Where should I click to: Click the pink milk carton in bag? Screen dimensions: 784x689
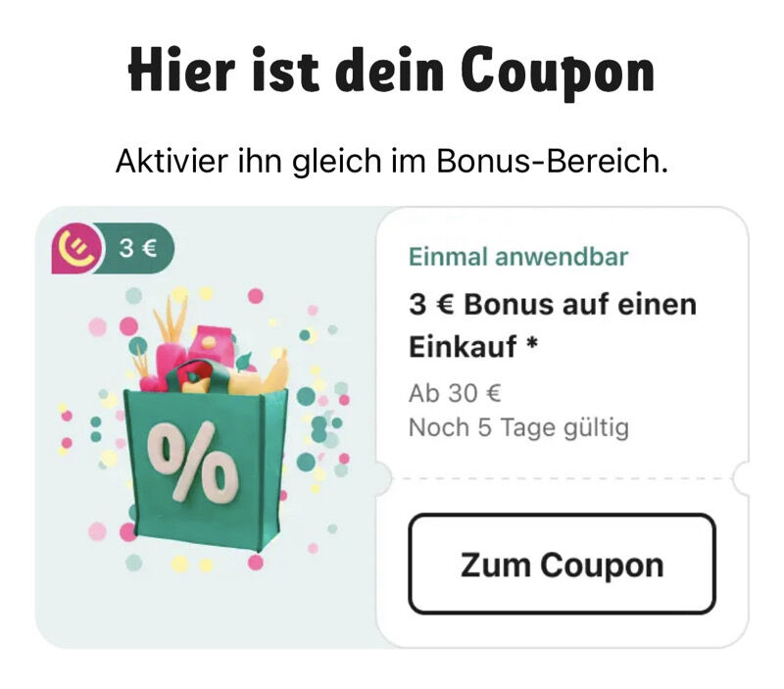pyautogui.click(x=214, y=346)
